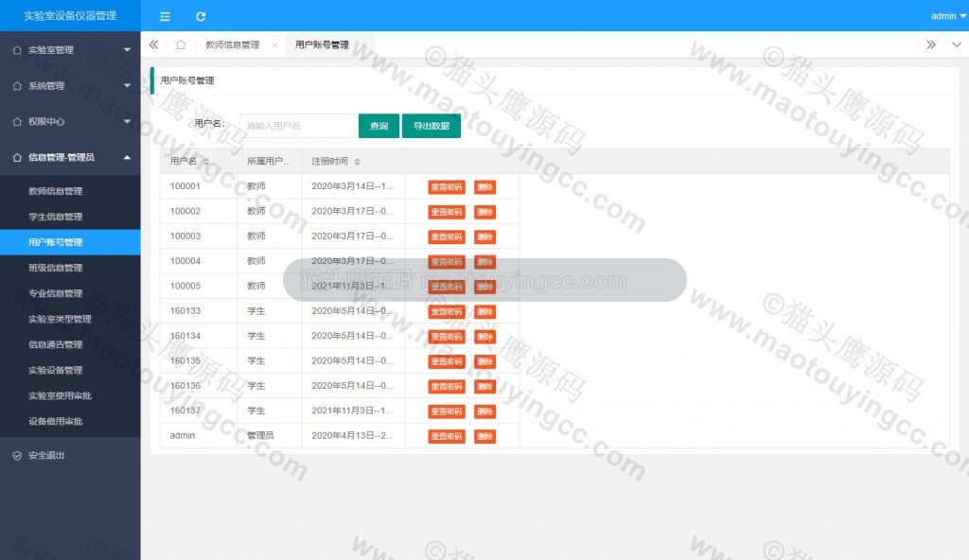Click the admin username cell
The height and width of the screenshot is (560, 969).
pyautogui.click(x=199, y=435)
